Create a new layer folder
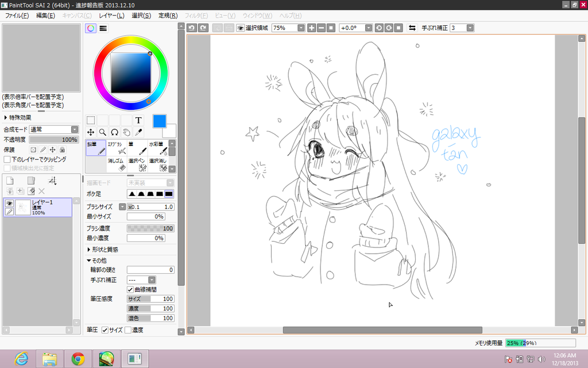This screenshot has width=588, height=368. pos(31,181)
